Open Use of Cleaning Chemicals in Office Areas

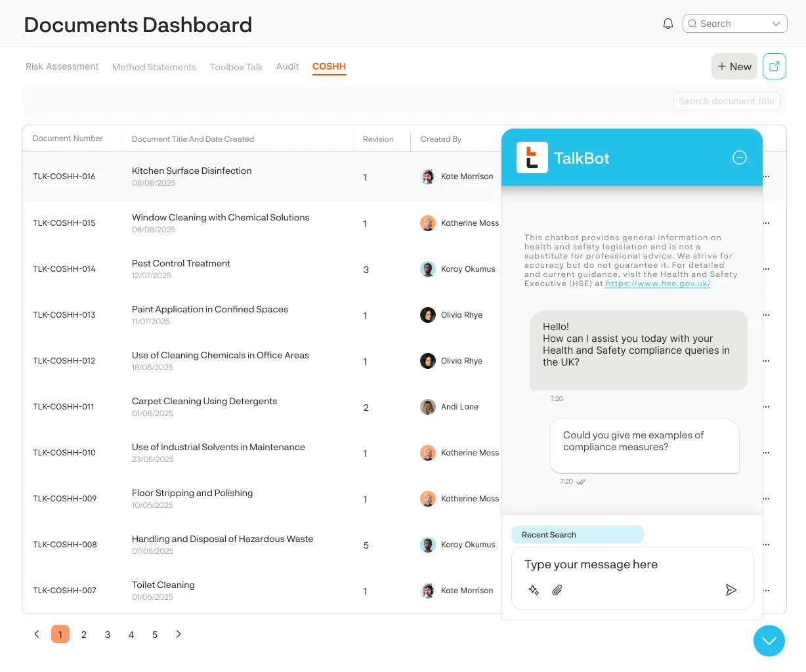tap(221, 355)
